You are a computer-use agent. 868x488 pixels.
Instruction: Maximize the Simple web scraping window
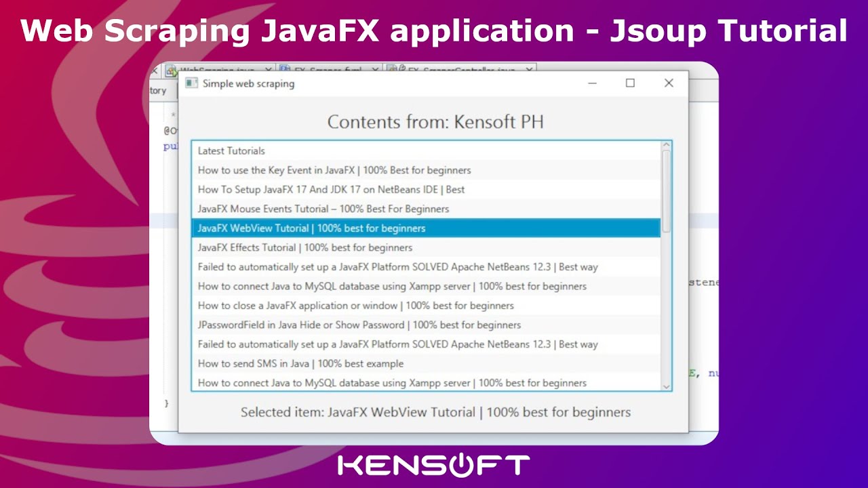point(630,83)
